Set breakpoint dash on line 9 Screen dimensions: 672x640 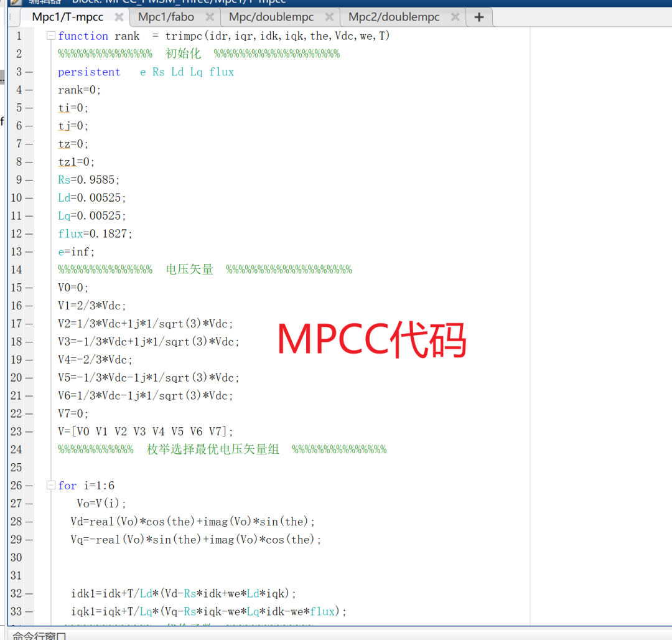(29, 180)
